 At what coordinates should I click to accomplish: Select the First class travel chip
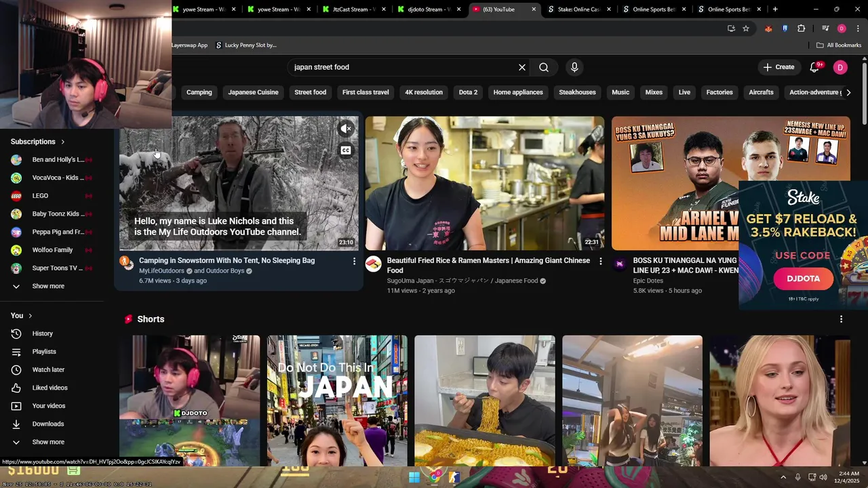click(x=366, y=92)
